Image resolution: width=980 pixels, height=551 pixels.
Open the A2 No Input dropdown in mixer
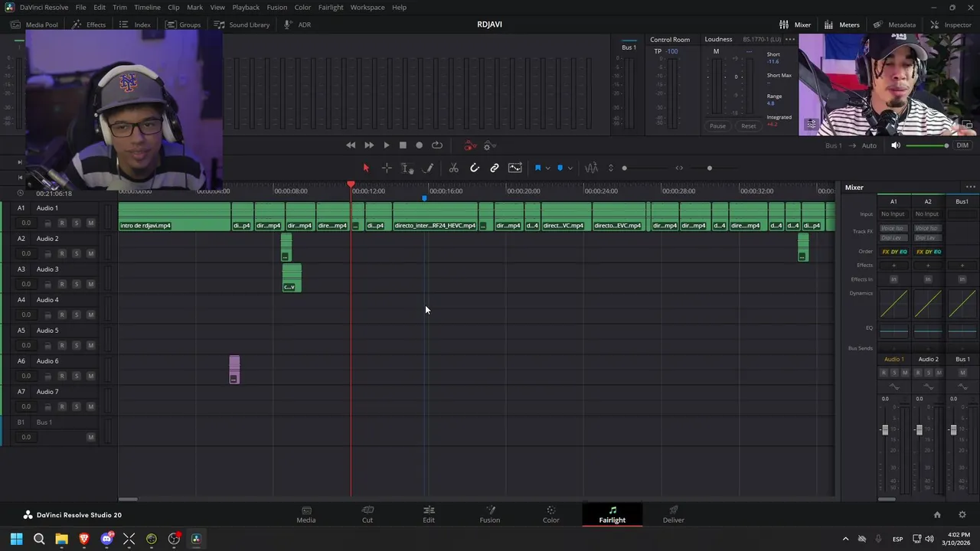point(927,214)
